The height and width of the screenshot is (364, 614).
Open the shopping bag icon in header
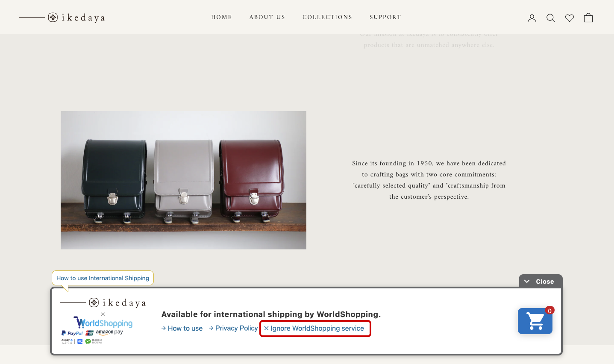point(588,18)
